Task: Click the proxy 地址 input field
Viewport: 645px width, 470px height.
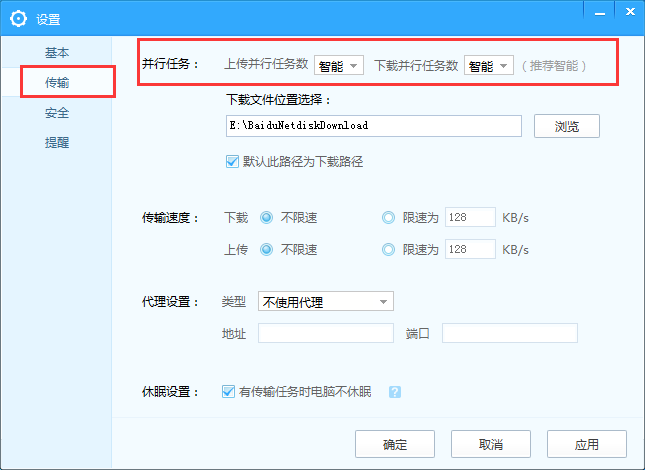Action: [x=325, y=333]
